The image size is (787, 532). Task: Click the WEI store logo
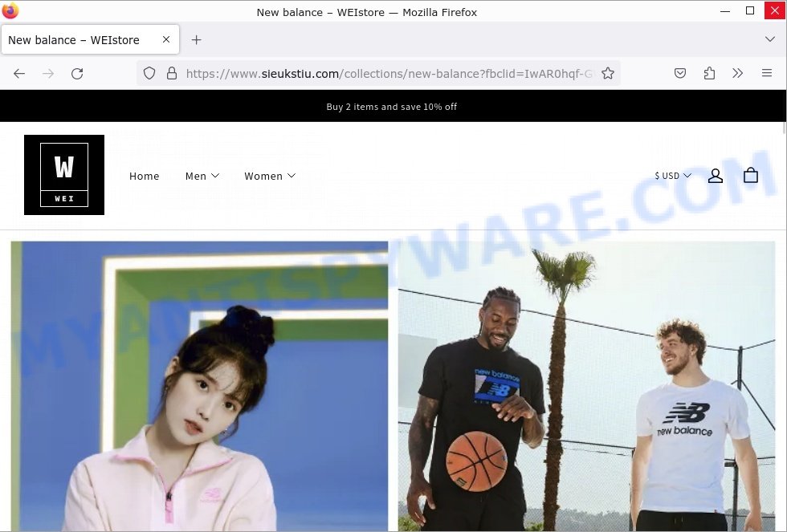[64, 174]
